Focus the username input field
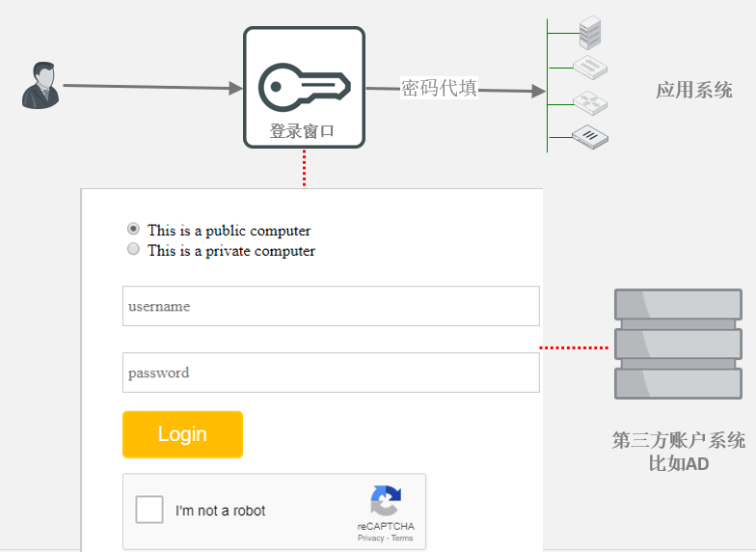Screen dimensions: 756x552 330,306
